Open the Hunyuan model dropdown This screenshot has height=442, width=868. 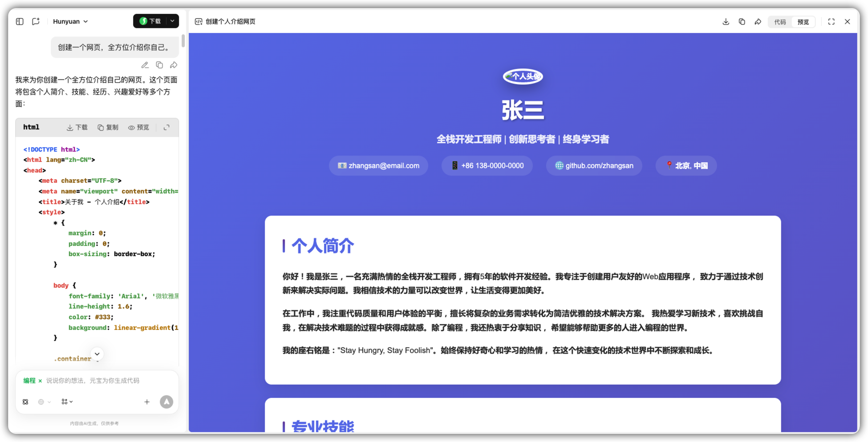tap(70, 21)
